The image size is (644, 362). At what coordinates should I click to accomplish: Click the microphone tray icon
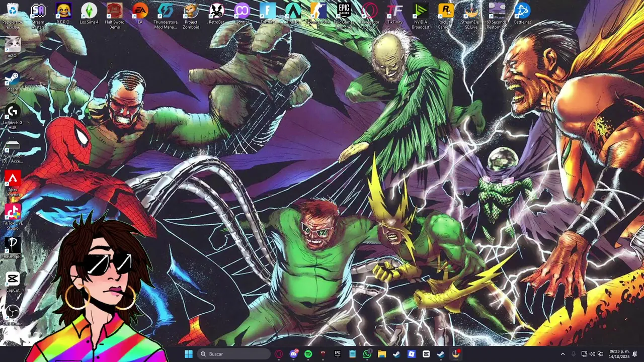[x=574, y=354]
